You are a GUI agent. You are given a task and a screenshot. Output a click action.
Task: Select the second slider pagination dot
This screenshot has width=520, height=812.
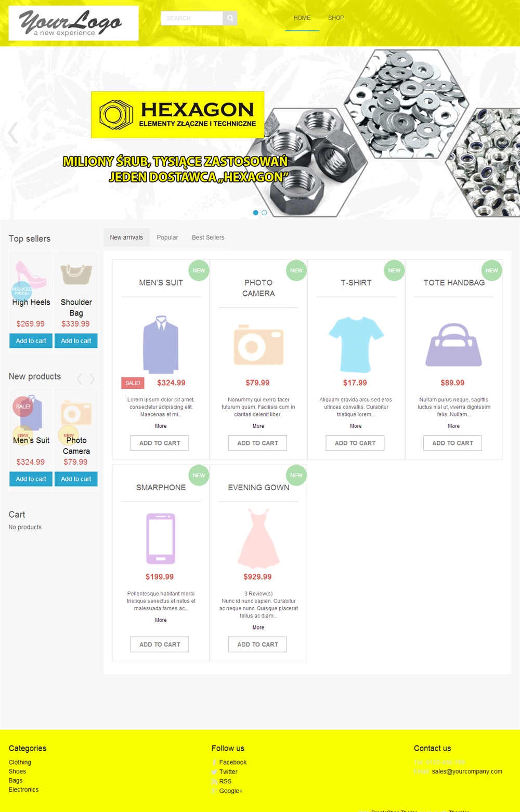(x=264, y=213)
